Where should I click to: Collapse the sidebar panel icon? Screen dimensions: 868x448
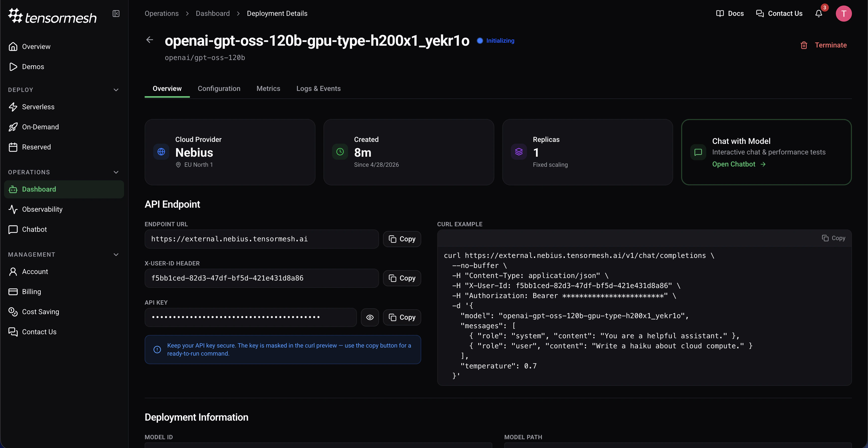click(x=116, y=14)
